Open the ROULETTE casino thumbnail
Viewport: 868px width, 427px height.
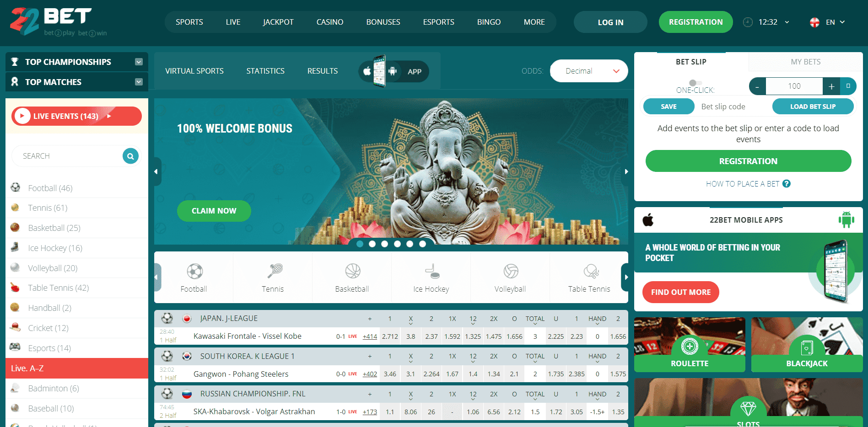click(x=690, y=345)
